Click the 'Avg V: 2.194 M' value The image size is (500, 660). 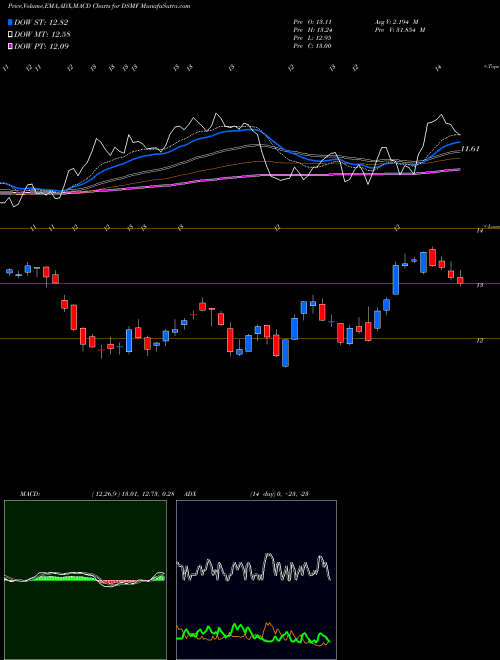396,22
